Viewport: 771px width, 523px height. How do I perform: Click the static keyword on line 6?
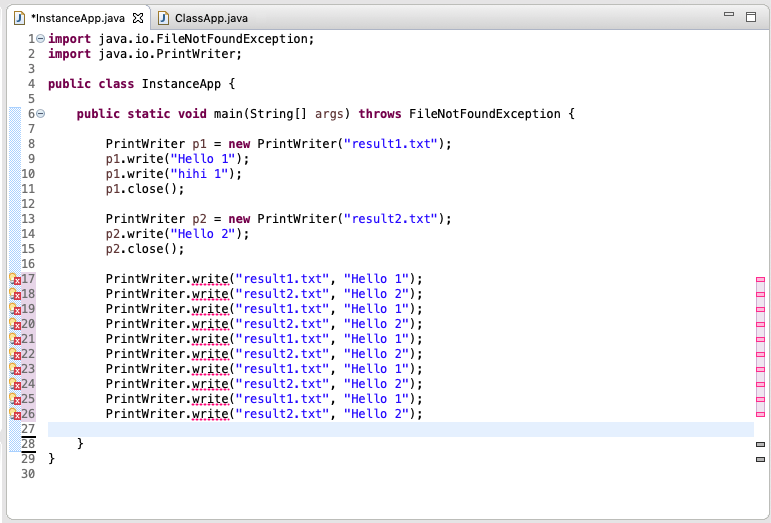coord(148,114)
